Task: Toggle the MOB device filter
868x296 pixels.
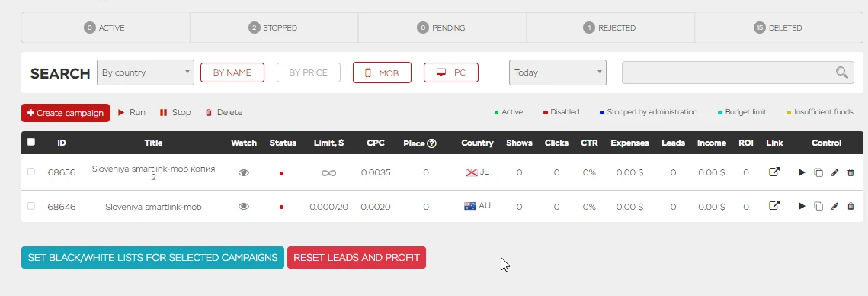Action: pyautogui.click(x=382, y=72)
